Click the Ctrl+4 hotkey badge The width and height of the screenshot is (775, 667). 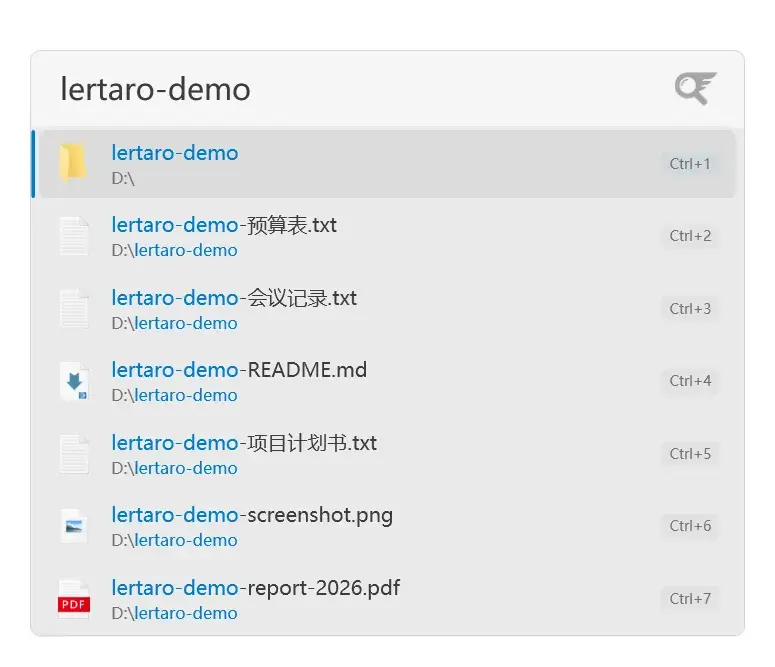click(690, 381)
